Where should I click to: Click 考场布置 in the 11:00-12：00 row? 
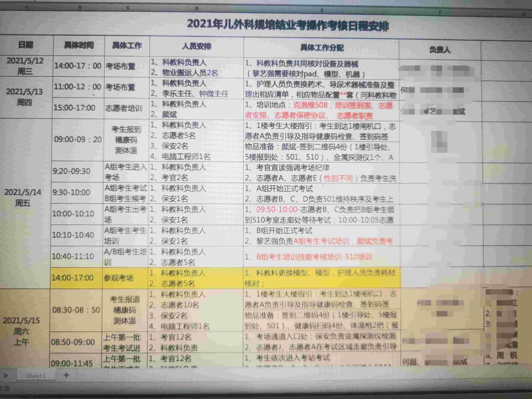click(127, 87)
